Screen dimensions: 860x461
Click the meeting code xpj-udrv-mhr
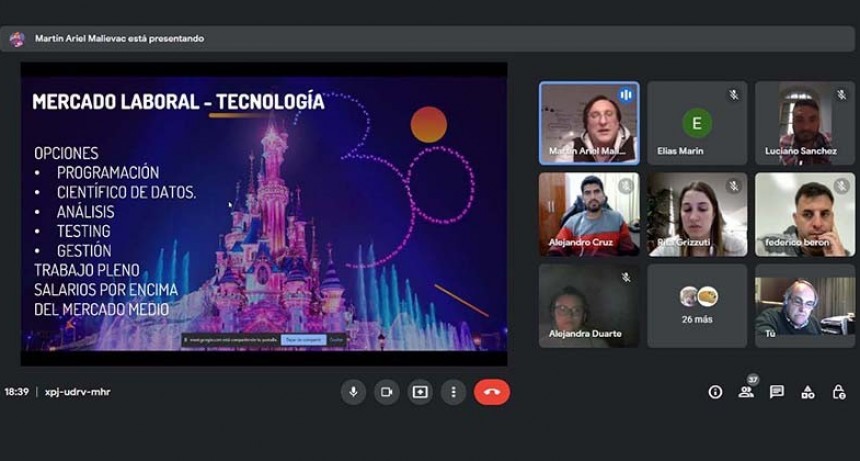coord(77,392)
